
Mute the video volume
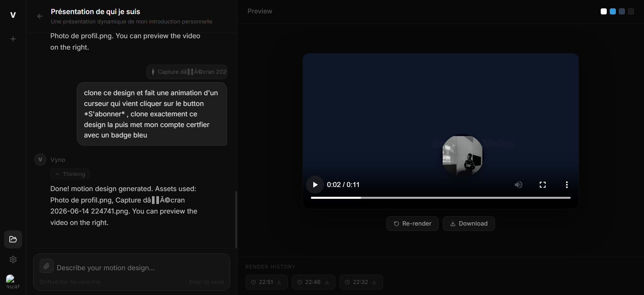[x=519, y=185]
